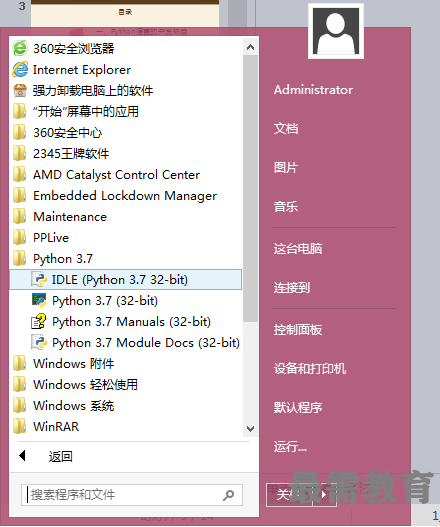This screenshot has width=440, height=527.
Task: Open the shutdown options arrow
Action: 324,494
